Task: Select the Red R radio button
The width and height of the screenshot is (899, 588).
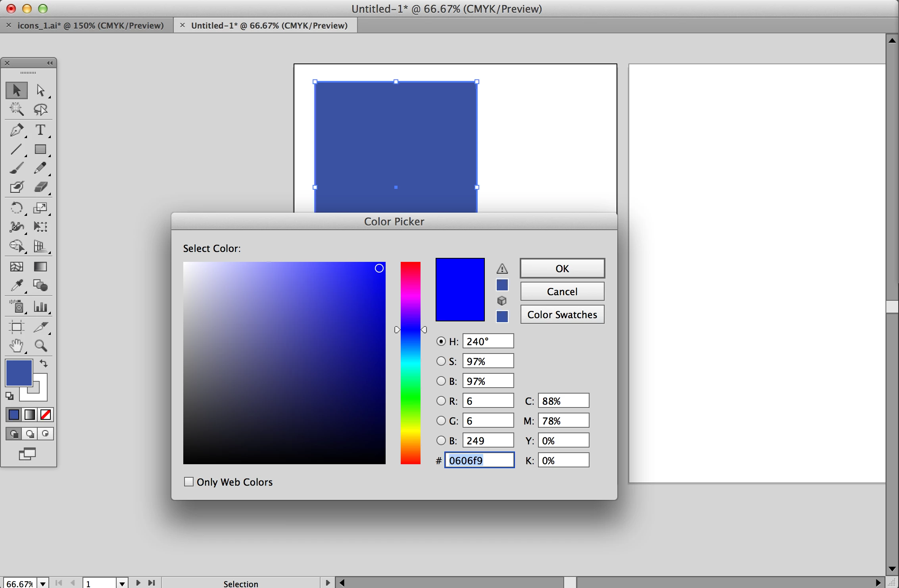Action: (441, 401)
